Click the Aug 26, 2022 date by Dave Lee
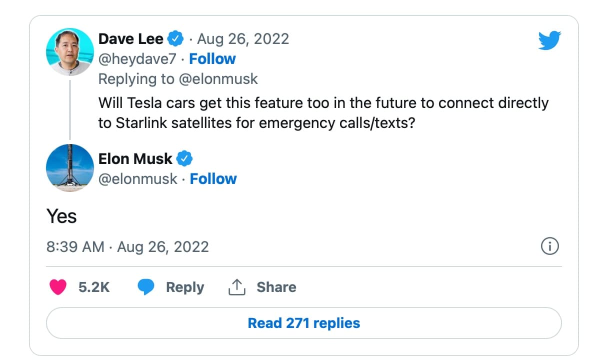 243,38
